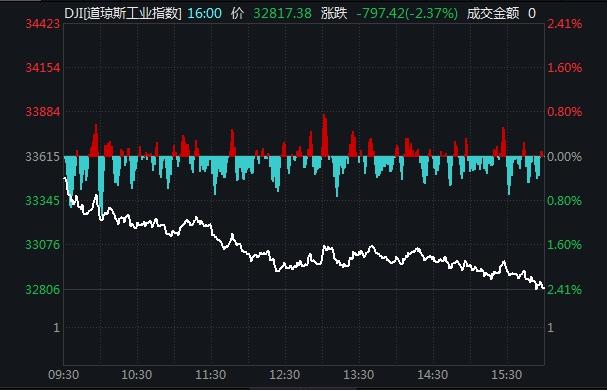
Task: Click the 32806 price axis label
Action: click(x=43, y=289)
